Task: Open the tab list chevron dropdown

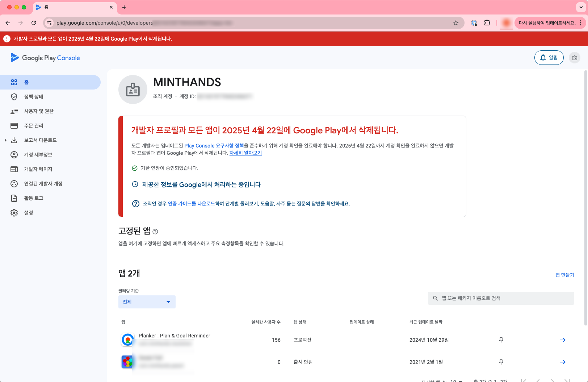Action: (581, 7)
